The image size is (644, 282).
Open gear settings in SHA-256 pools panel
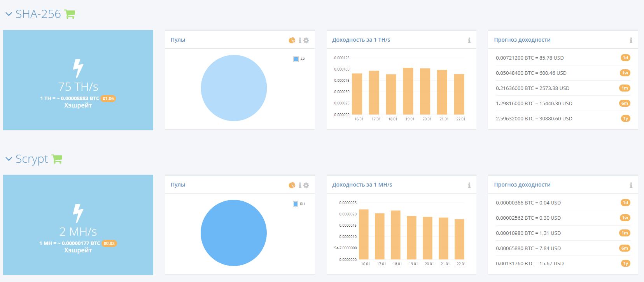click(x=306, y=40)
